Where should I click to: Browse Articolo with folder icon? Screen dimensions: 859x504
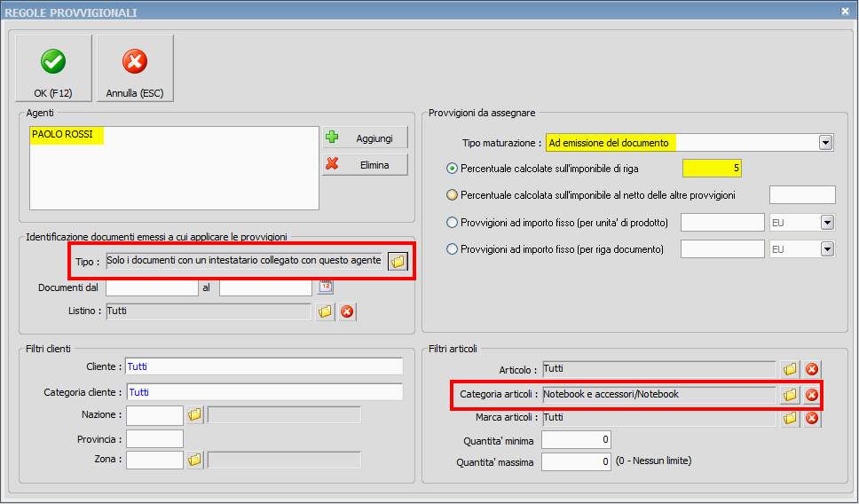790,369
